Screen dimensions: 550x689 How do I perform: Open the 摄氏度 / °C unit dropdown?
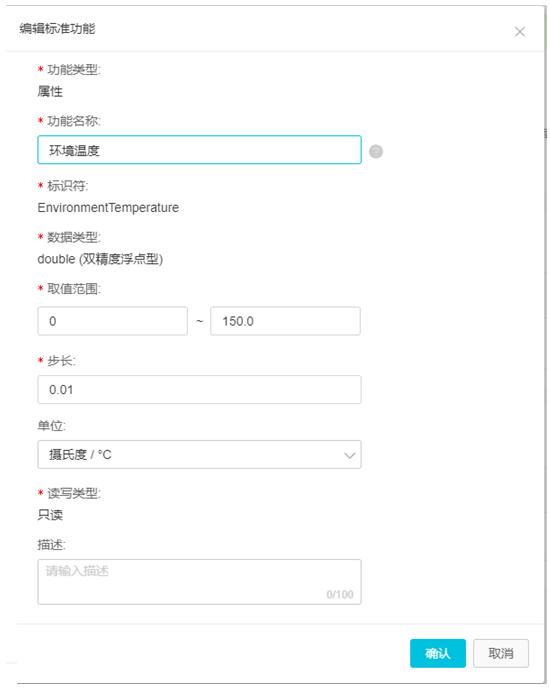(199, 454)
